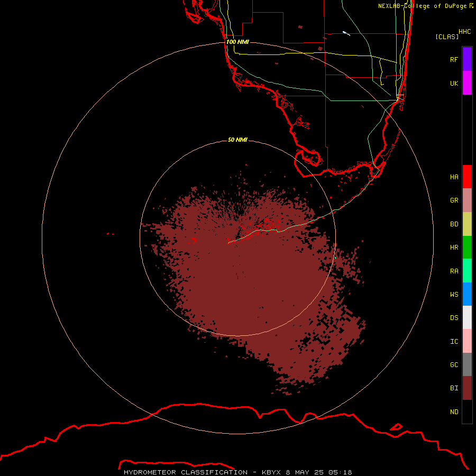
Task: Click the HA red legend swatch
Action: tap(467, 177)
